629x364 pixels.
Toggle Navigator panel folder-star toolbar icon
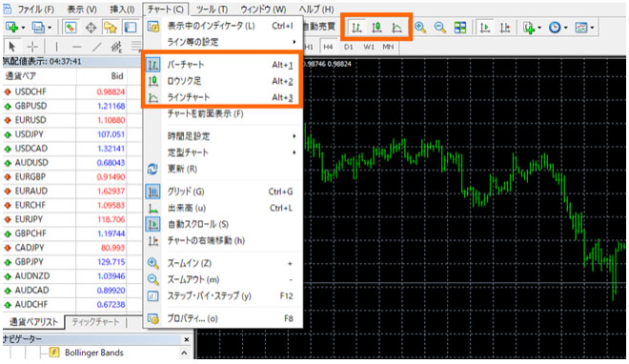tap(110, 28)
